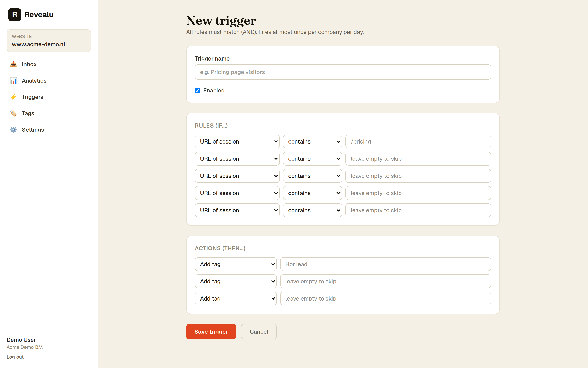
Task: Focus fourth rule's value field
Action: [x=418, y=193]
